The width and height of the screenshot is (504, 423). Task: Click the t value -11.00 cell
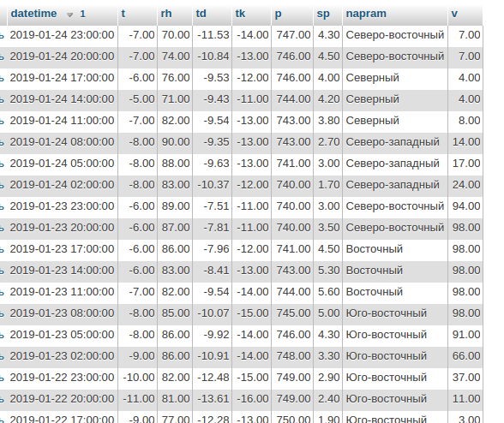(x=138, y=399)
